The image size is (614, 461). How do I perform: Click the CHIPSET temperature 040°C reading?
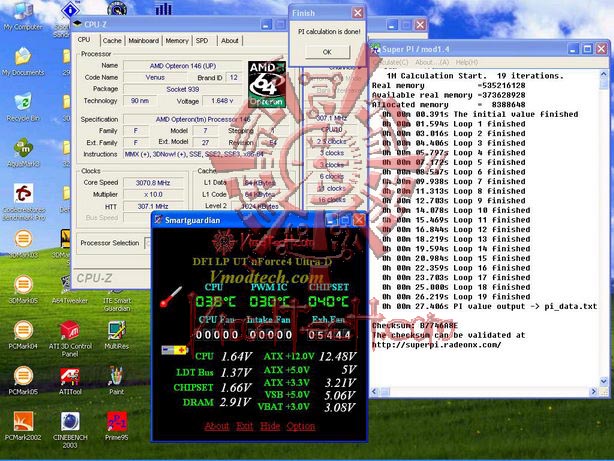[328, 302]
